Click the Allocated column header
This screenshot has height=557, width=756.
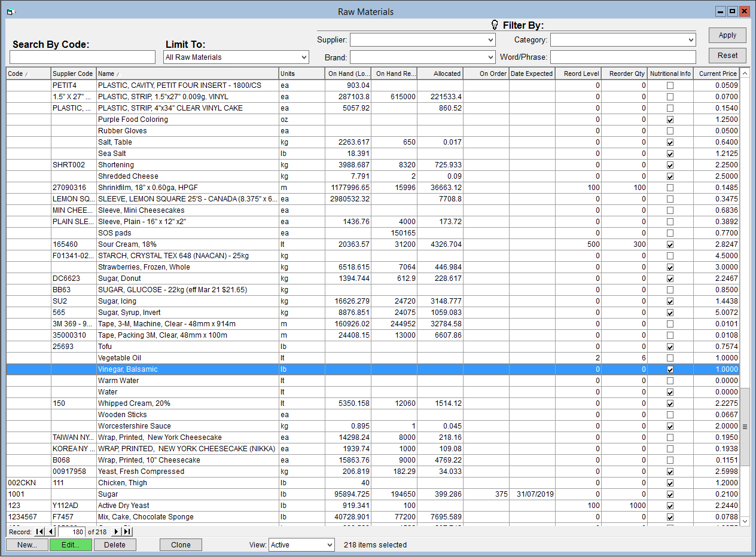pyautogui.click(x=440, y=74)
